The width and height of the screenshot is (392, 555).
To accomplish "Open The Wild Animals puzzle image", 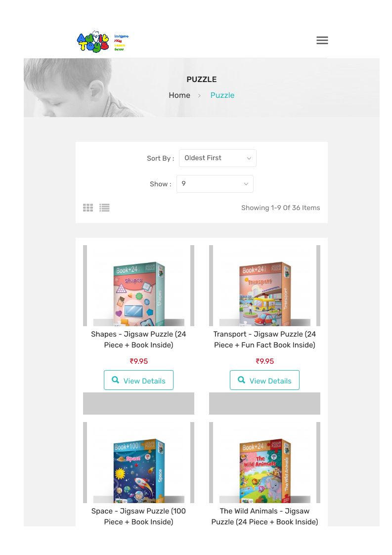I will pos(264,463).
